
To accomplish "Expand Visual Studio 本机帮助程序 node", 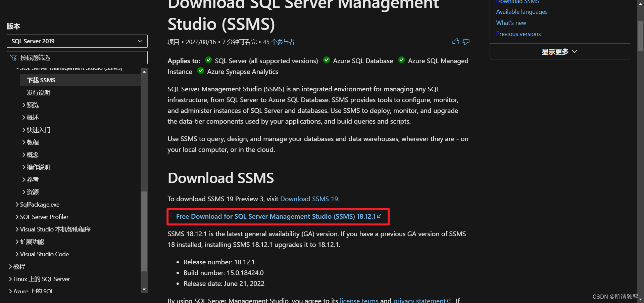I will click(17, 229).
